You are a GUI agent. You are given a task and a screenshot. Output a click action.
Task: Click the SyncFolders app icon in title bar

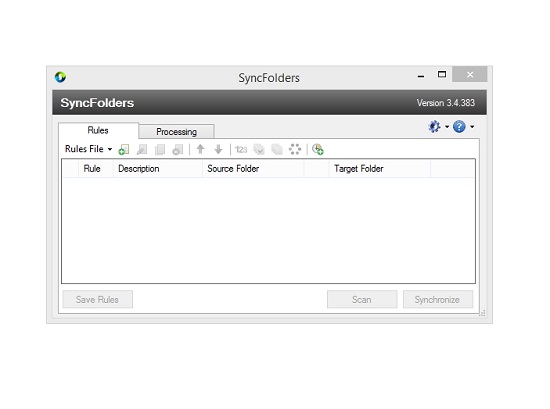pyautogui.click(x=60, y=77)
